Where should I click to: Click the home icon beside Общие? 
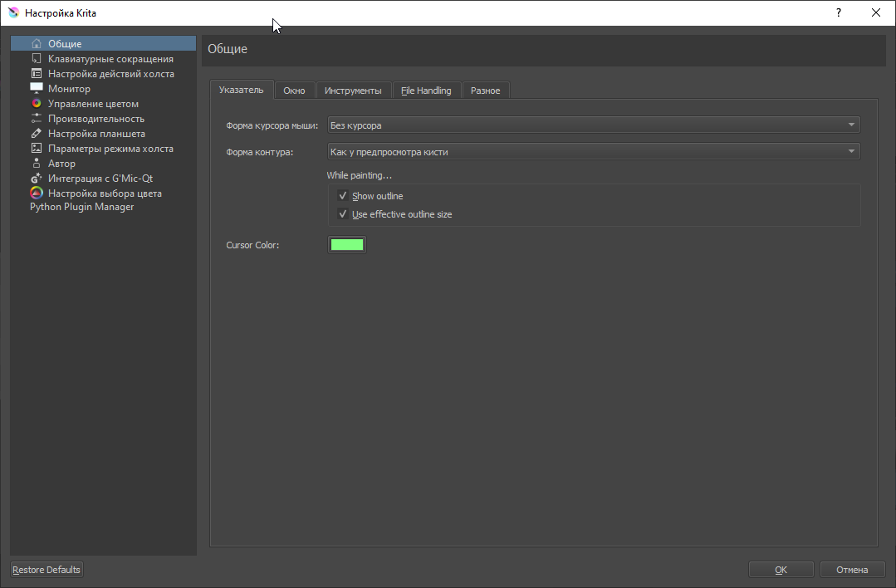(37, 44)
